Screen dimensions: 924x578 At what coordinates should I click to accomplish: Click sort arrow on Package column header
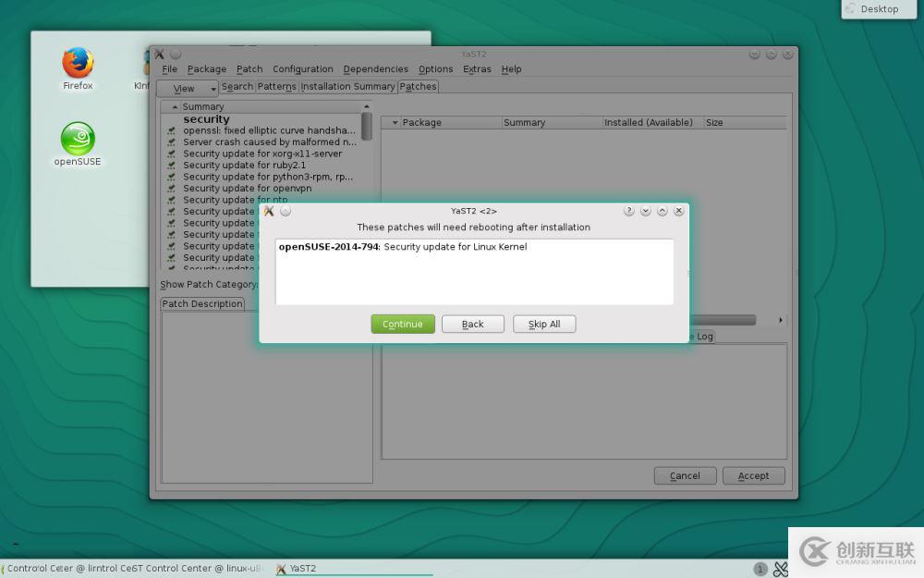395,123
